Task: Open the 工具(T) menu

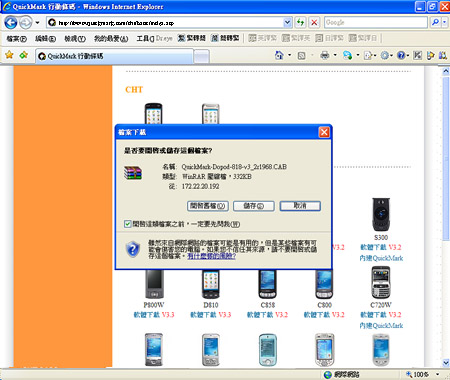Action: (145, 39)
